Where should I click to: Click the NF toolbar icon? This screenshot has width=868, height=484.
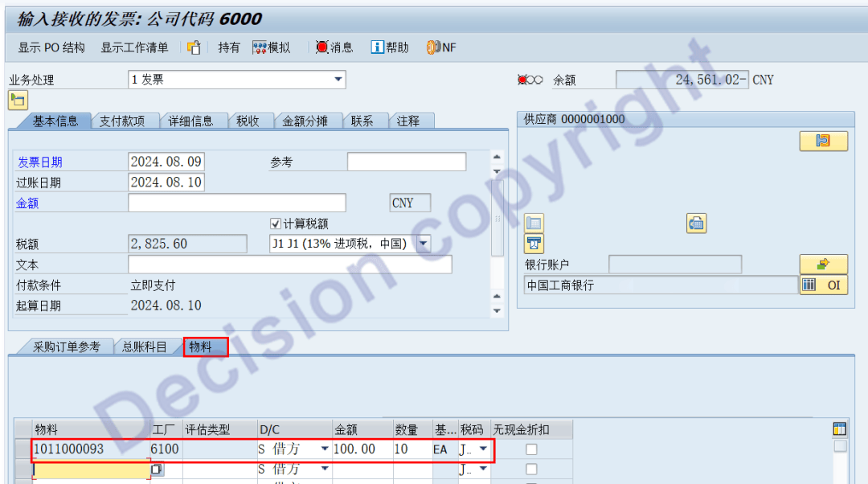441,47
